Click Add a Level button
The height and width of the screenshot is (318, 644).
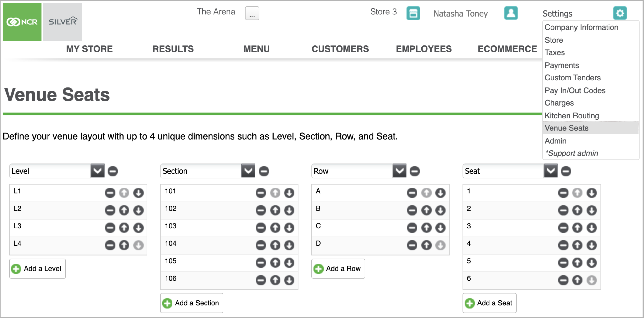tap(37, 269)
